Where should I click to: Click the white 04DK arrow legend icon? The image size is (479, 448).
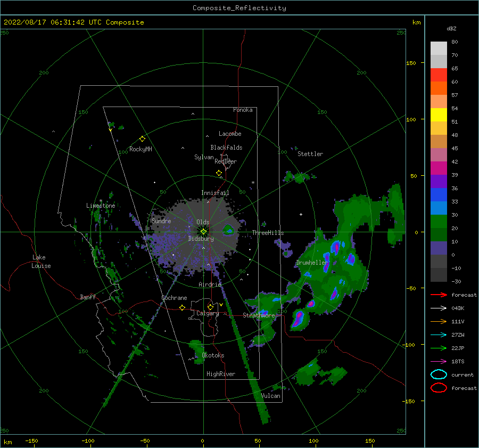[x=439, y=308]
